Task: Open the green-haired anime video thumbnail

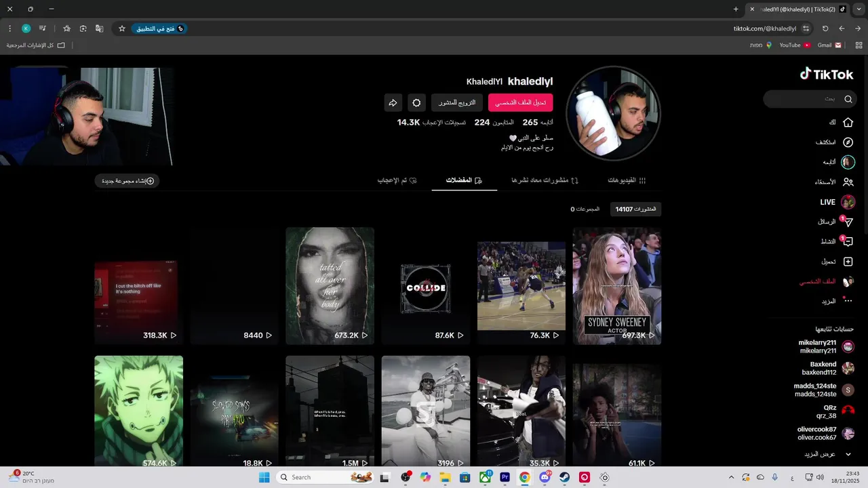Action: 138,412
